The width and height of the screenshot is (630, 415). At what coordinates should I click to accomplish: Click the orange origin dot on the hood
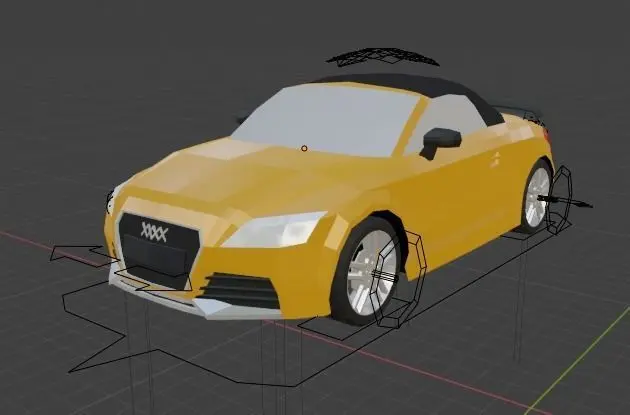304,149
